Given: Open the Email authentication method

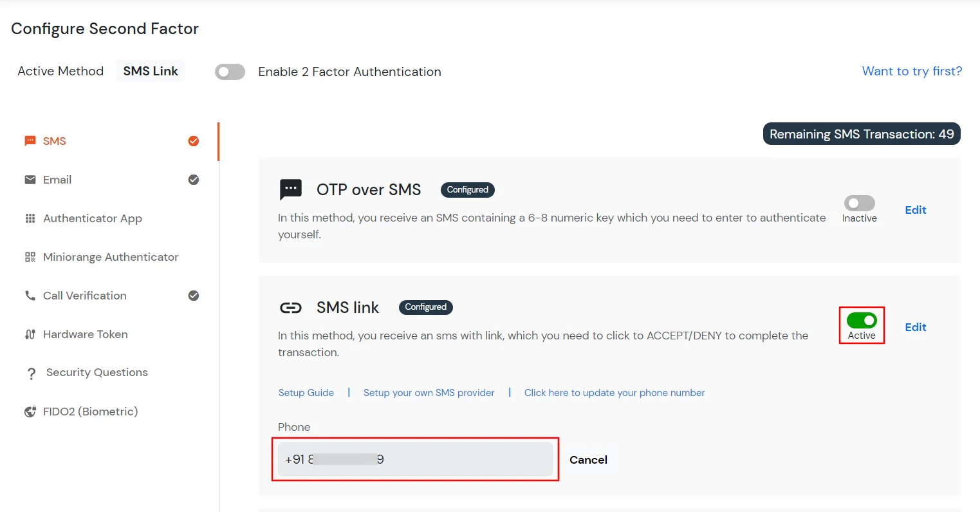Looking at the screenshot, I should [x=57, y=179].
